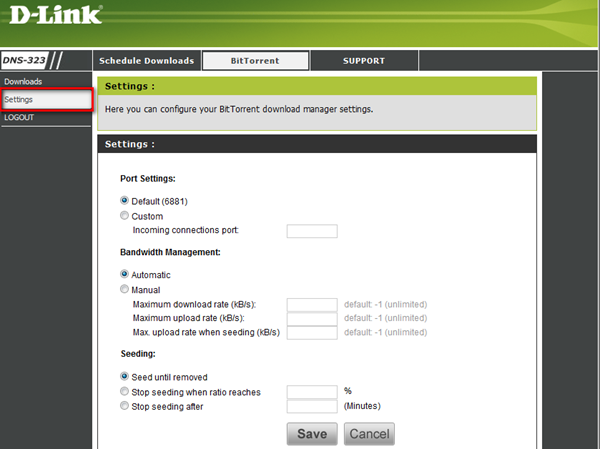Focus the seeding ratio percent field

click(x=312, y=392)
